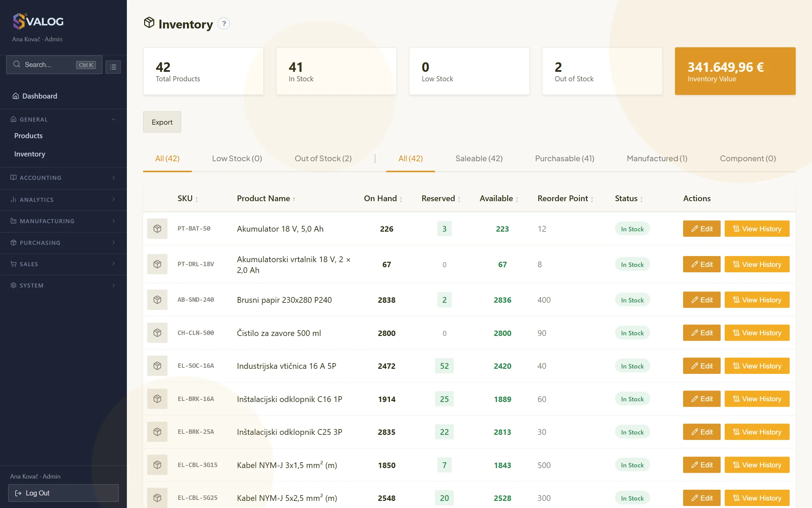Select the Manufactured (1) filter tab
This screenshot has width=812, height=508.
657,158
